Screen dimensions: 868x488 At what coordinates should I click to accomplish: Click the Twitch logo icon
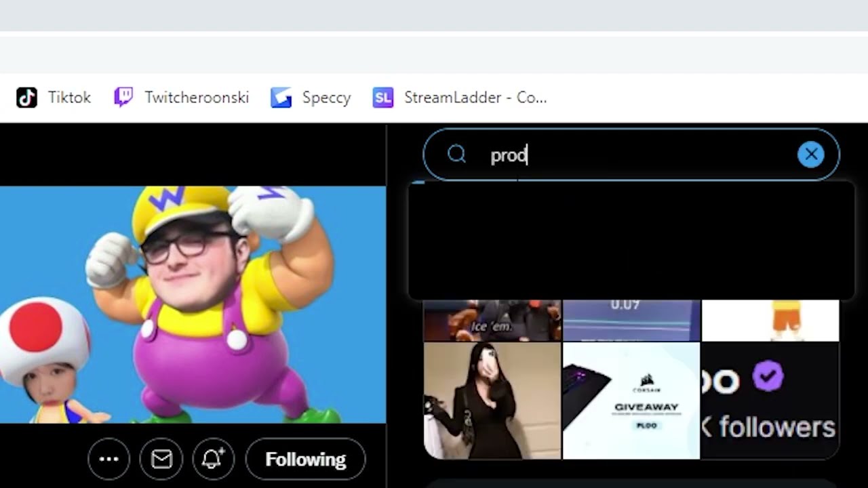(x=123, y=98)
